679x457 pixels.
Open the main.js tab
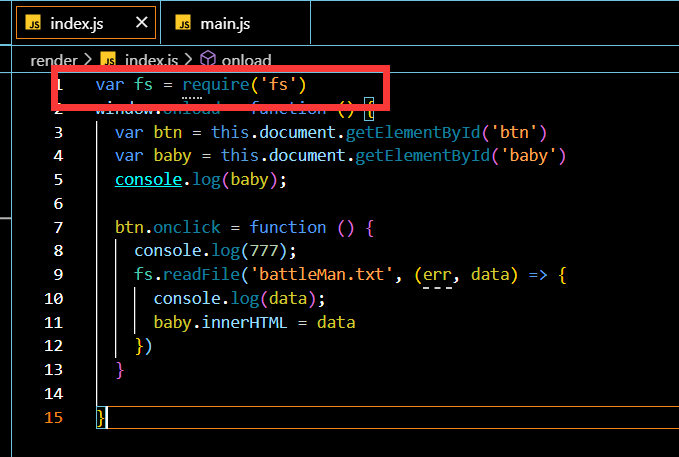pyautogui.click(x=236, y=23)
